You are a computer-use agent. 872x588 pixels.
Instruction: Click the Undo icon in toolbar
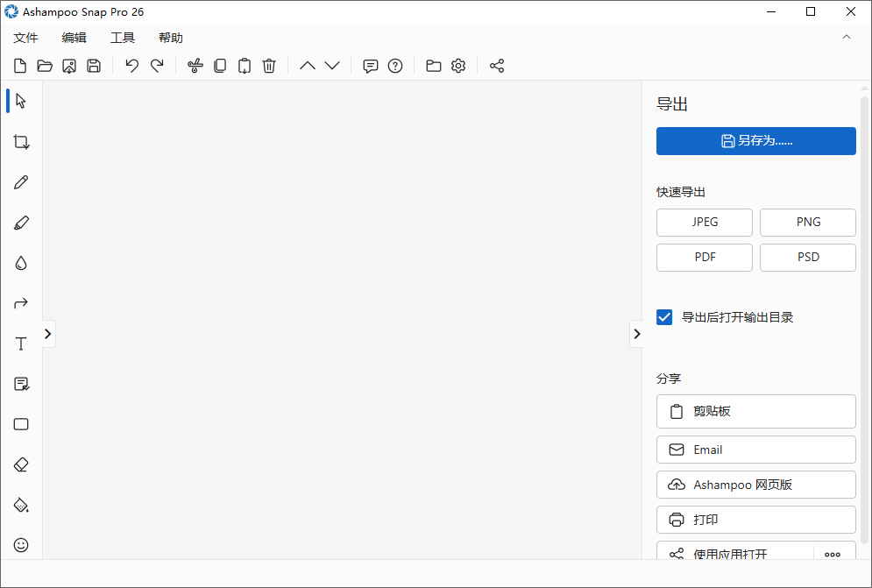tap(131, 66)
